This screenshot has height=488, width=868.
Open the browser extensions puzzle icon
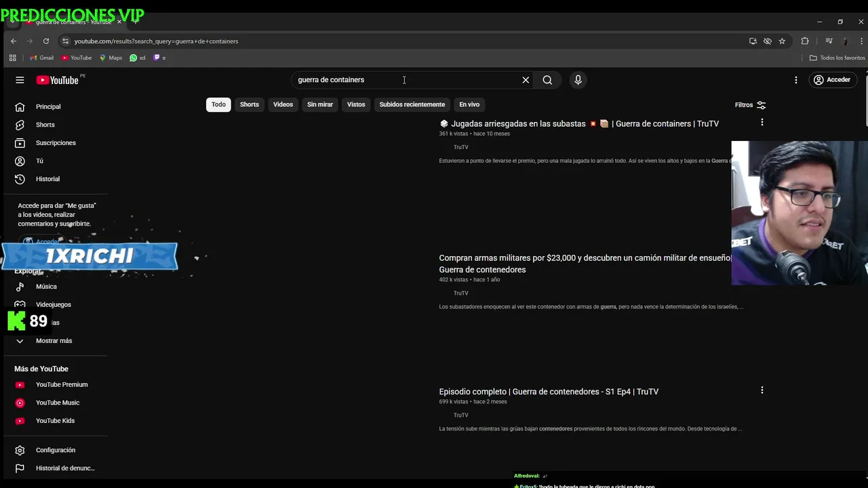805,41
